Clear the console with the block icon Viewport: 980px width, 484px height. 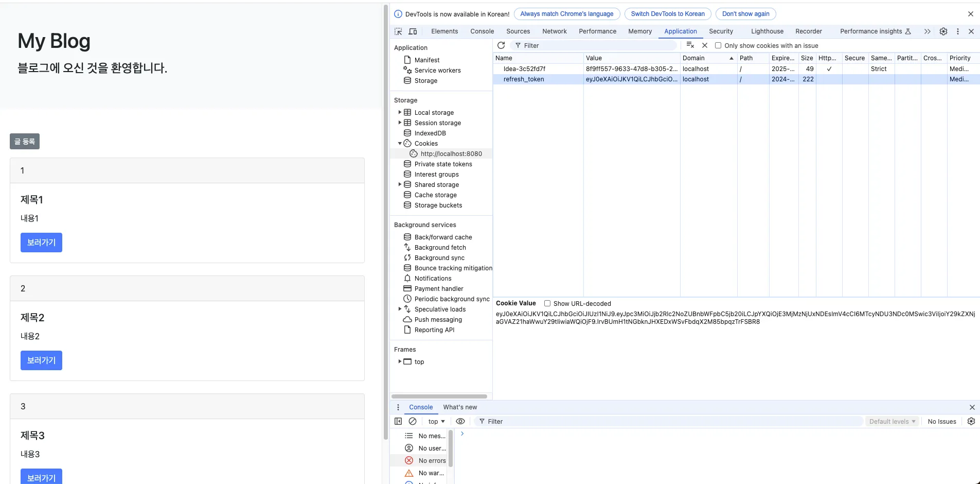click(x=413, y=421)
